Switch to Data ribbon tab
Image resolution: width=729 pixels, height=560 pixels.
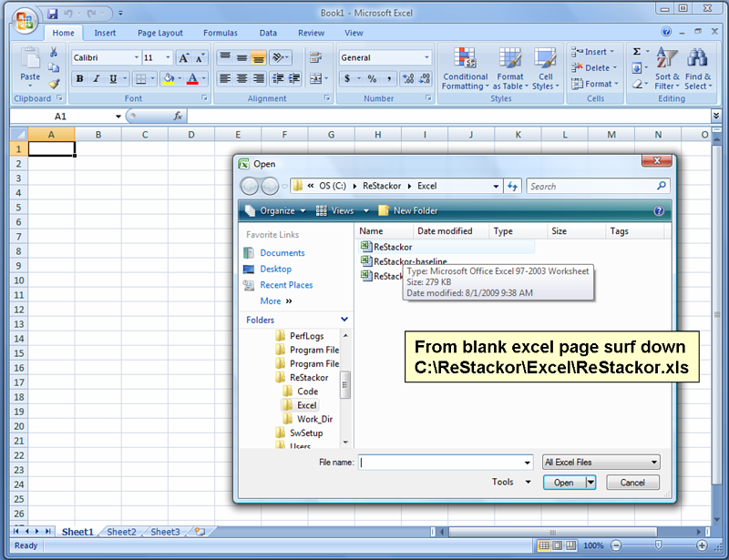[268, 33]
